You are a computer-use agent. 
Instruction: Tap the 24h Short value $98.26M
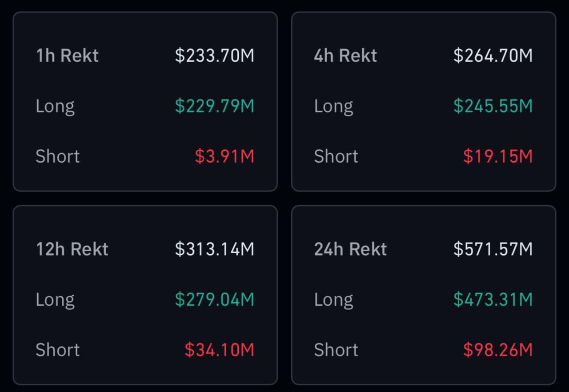(497, 350)
